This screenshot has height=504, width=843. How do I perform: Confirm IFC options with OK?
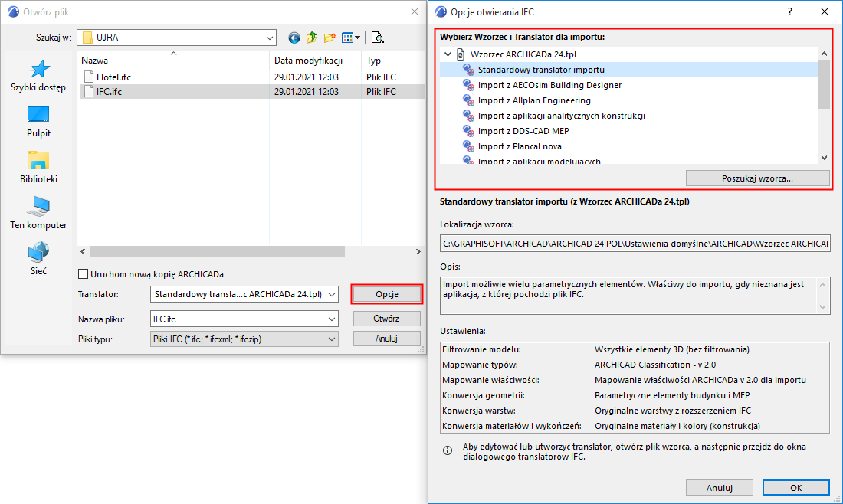click(796, 488)
